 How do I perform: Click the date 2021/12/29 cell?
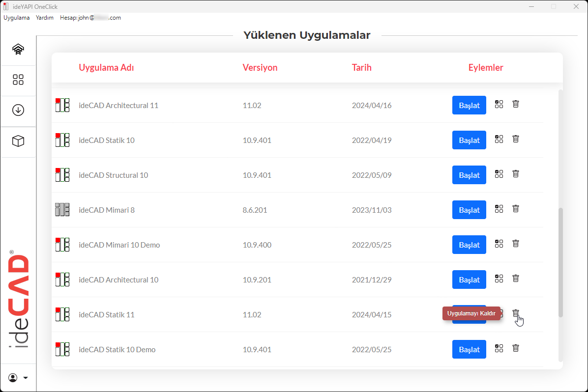point(372,280)
